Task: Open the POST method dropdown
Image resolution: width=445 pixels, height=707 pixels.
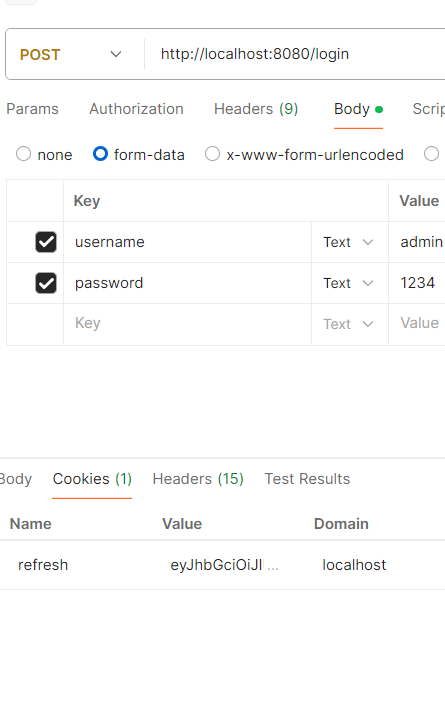Action: click(71, 55)
